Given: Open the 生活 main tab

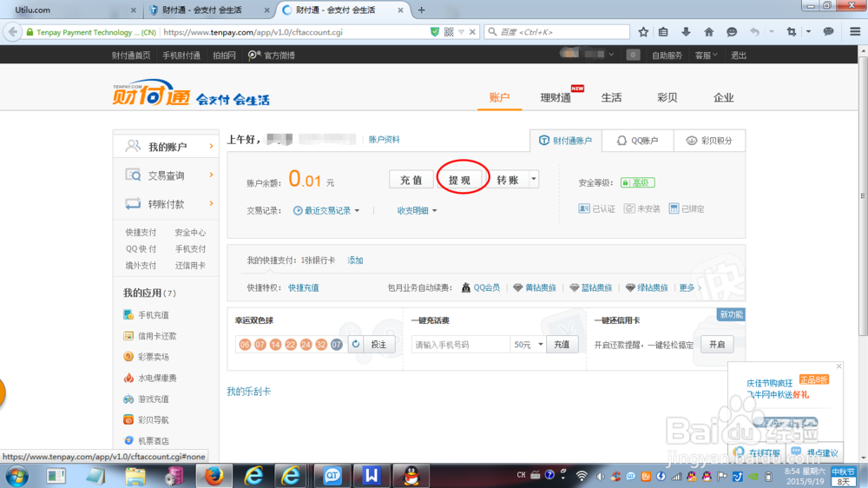Looking at the screenshot, I should (611, 97).
